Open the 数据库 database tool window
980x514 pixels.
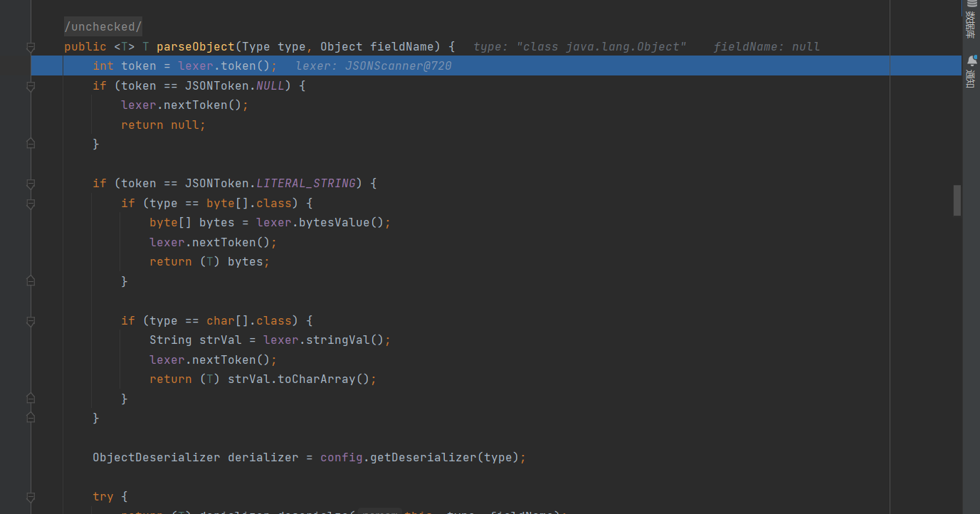tap(971, 19)
